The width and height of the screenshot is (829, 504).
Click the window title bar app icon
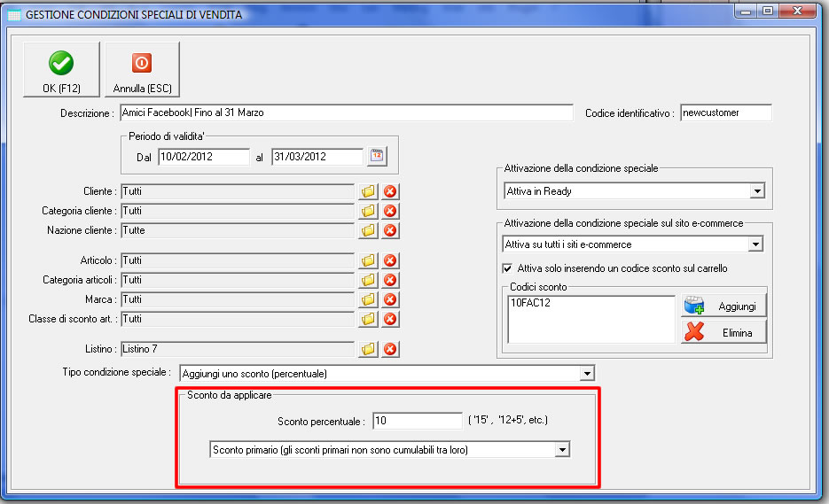[x=14, y=15]
